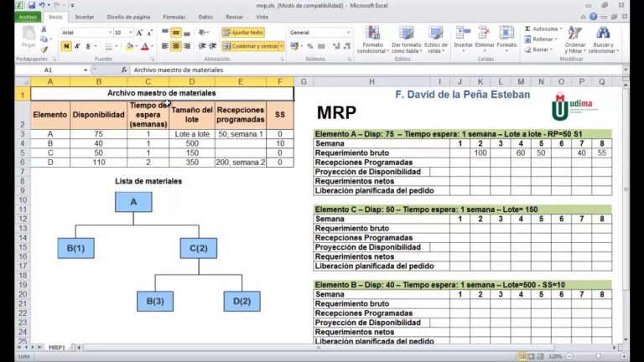Viewport: 644px width, 362px height.
Task: Click the Pegar (paste) icon
Action: pyautogui.click(x=29, y=36)
